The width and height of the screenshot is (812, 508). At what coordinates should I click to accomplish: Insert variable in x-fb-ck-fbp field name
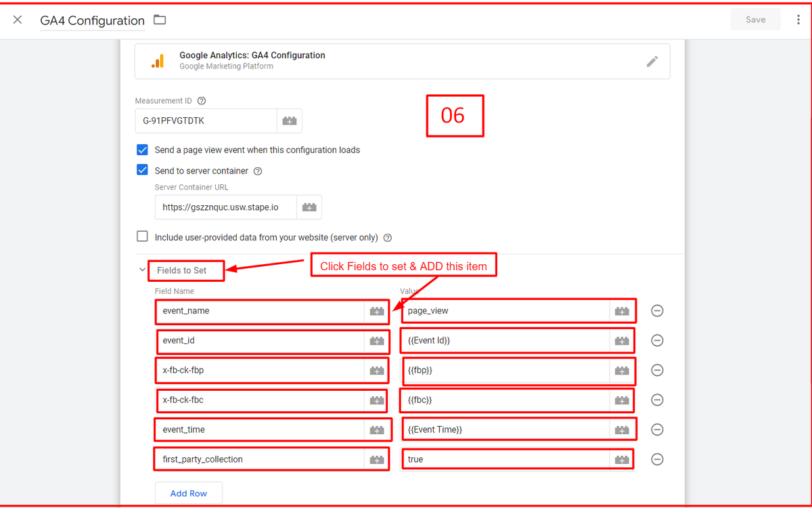point(377,371)
